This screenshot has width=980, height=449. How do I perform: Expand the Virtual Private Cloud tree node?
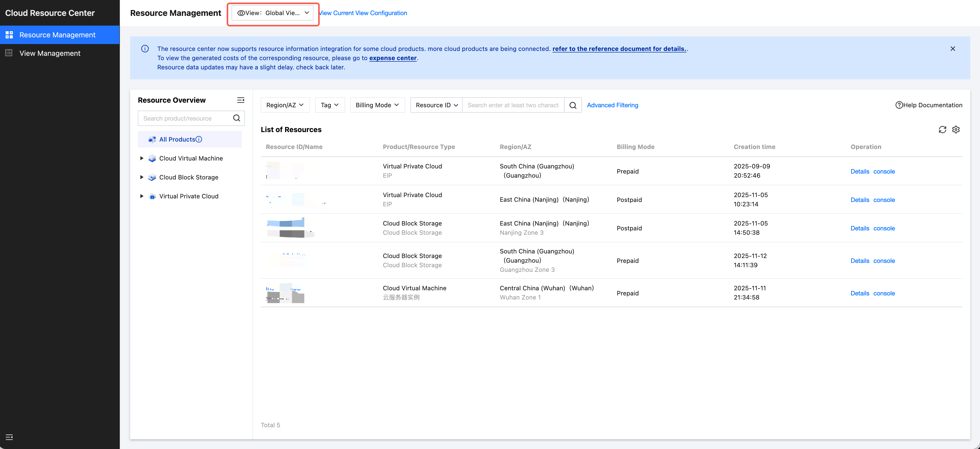(x=142, y=196)
